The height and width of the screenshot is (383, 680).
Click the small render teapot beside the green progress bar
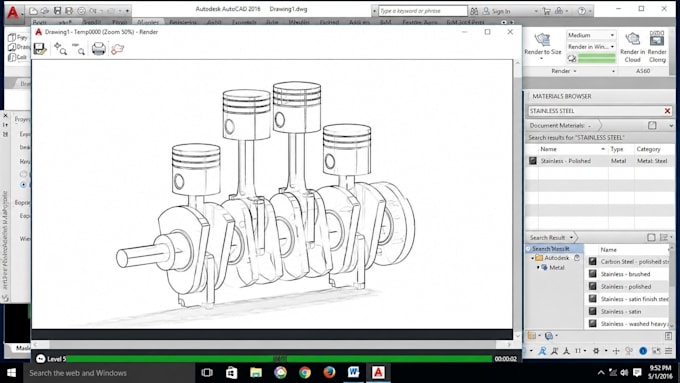click(x=572, y=58)
